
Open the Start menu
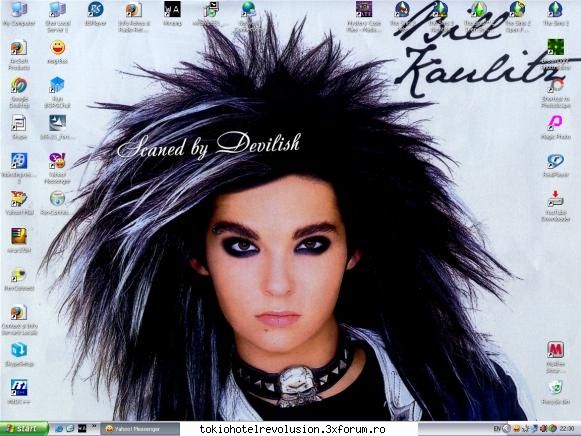(x=24, y=429)
